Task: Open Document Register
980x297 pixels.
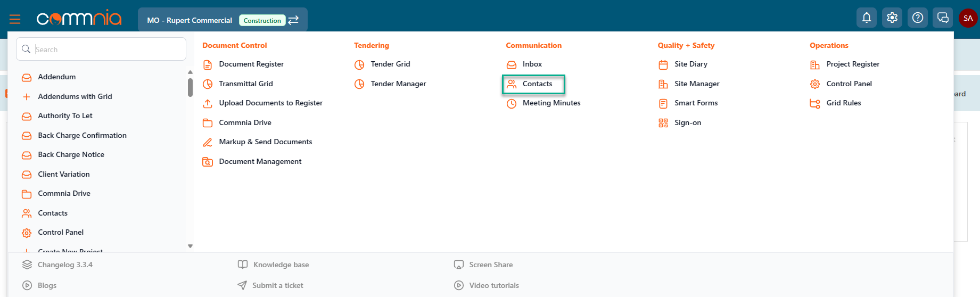Action: pos(251,64)
